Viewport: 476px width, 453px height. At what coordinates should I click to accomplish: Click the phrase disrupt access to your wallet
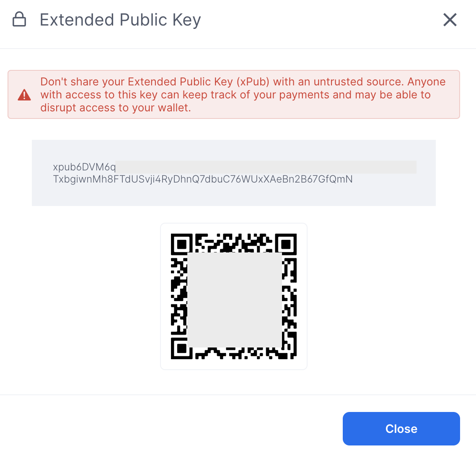(x=115, y=108)
